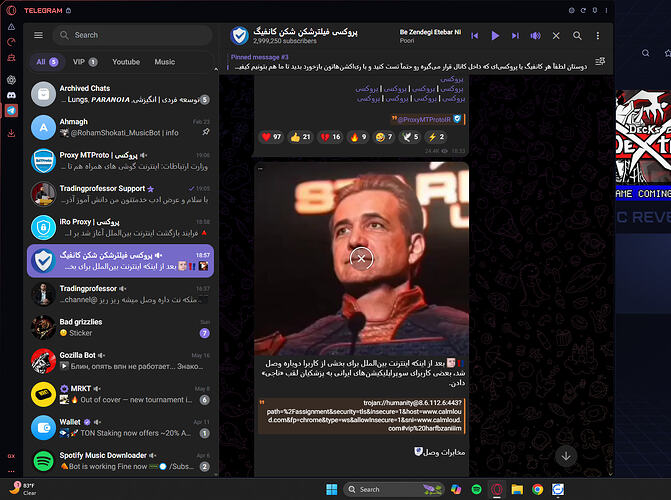Open Opera GX downloads sidebar icon
Viewport: 671px width, 500px height.
pyautogui.click(x=12, y=134)
